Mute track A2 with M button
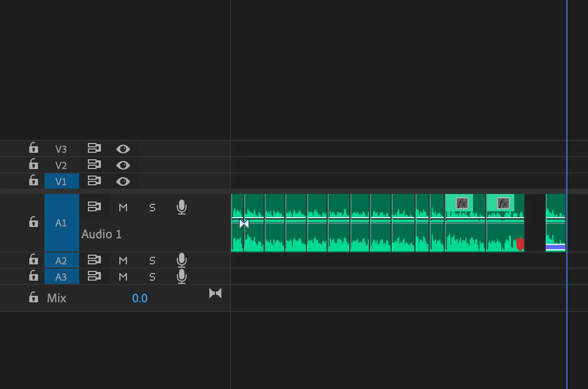588x389 pixels. [123, 260]
